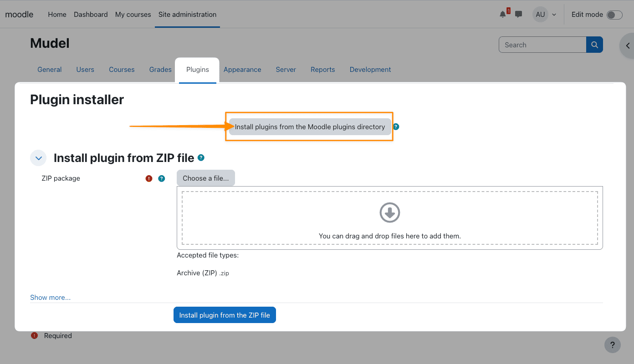Click the required field icon beside ZIP package
This screenshot has width=634, height=364.
(x=148, y=178)
